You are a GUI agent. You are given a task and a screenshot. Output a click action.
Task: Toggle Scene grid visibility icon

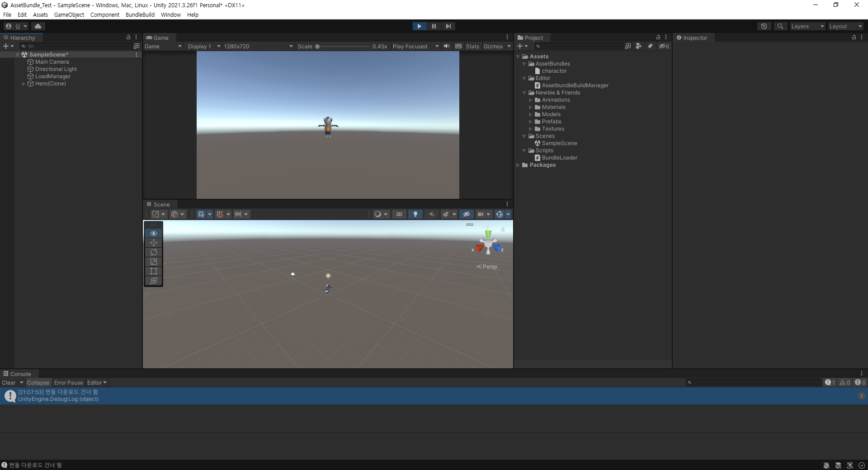click(x=201, y=214)
